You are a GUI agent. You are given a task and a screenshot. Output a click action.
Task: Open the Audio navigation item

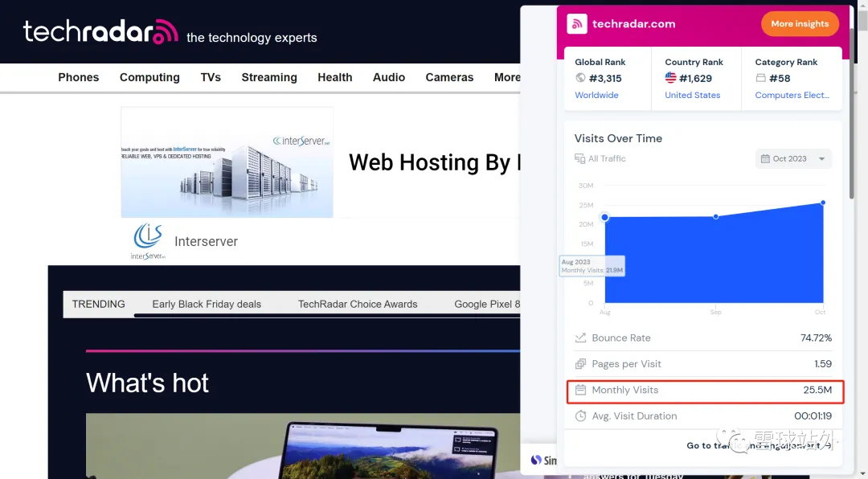point(389,77)
